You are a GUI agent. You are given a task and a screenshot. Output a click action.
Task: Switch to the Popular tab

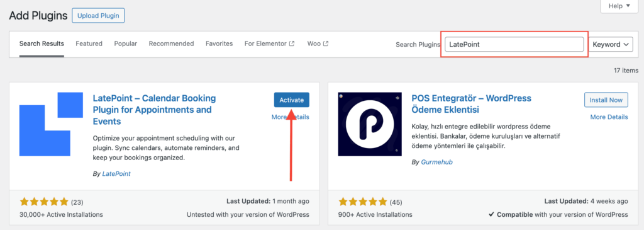126,43
